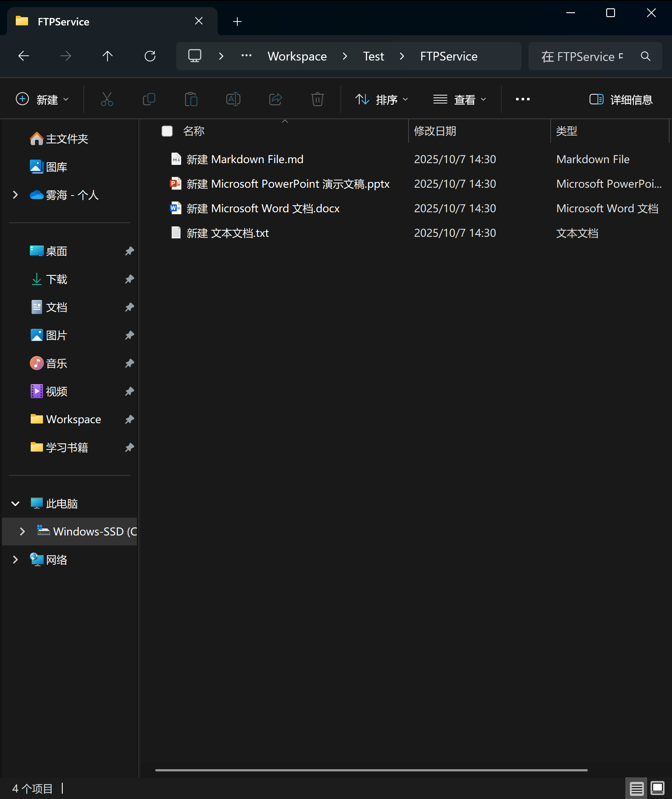Expand the Windows-SSD drive node
This screenshot has width=672, height=799.
pyautogui.click(x=22, y=531)
